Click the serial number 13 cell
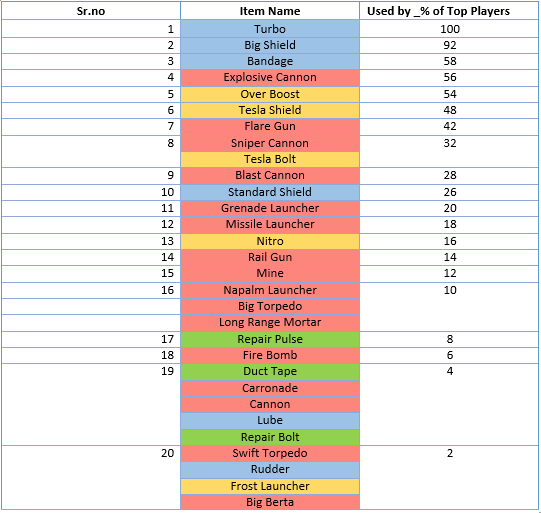The image size is (541, 513). (x=91, y=241)
